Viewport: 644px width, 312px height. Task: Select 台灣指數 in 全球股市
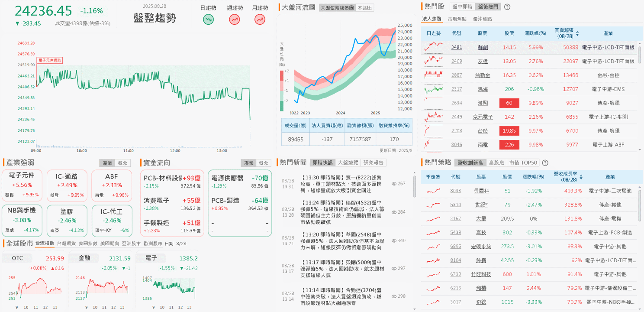click(45, 244)
